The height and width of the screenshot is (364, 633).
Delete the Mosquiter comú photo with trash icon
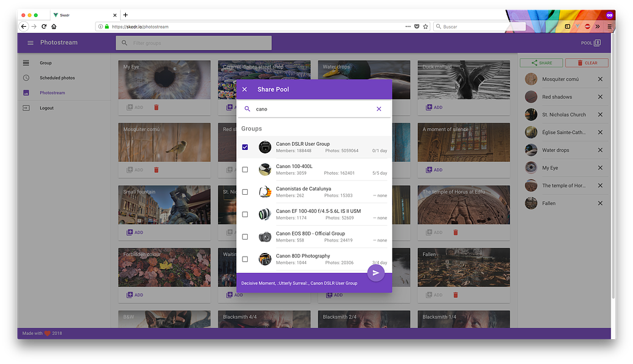click(156, 170)
